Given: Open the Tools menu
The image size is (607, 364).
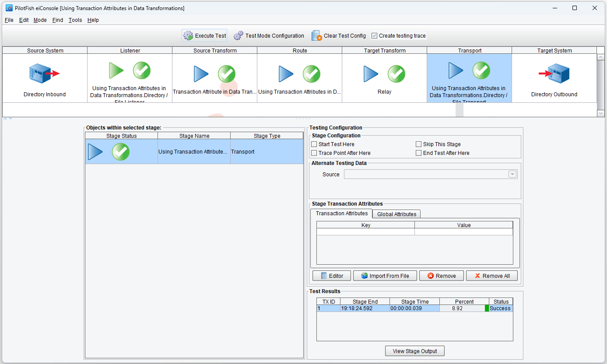Looking at the screenshot, I should point(75,20).
